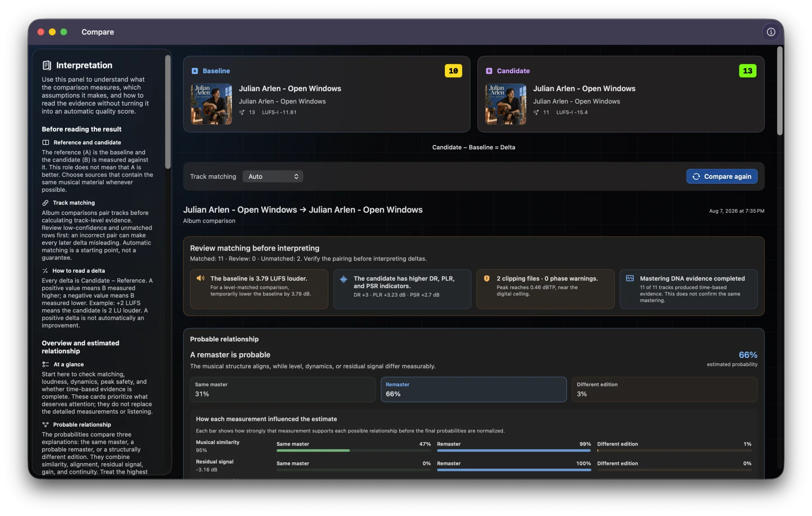Click the Review matching before interpreting heading
812x516 pixels.
254,248
